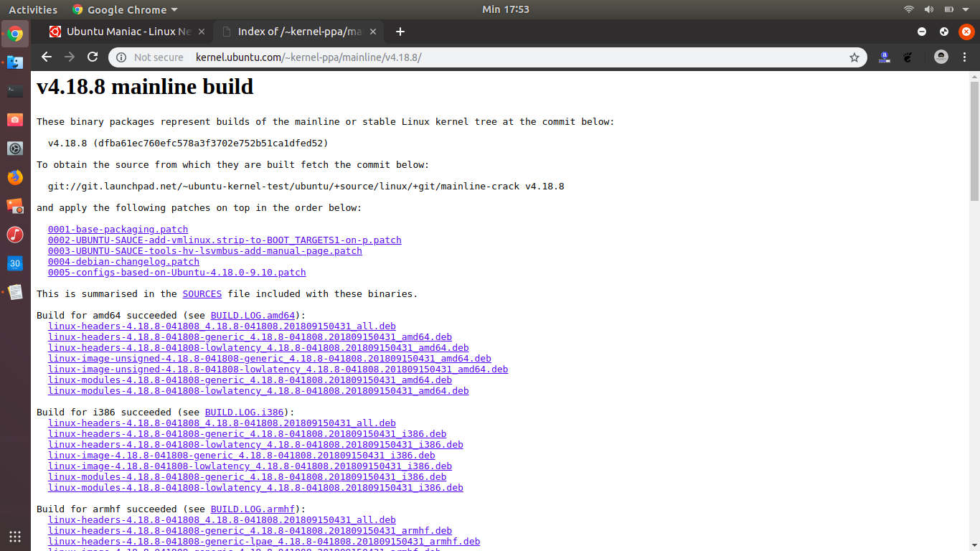Click the forward navigation arrow
The height and width of the screenshot is (551, 980).
pos(70,57)
